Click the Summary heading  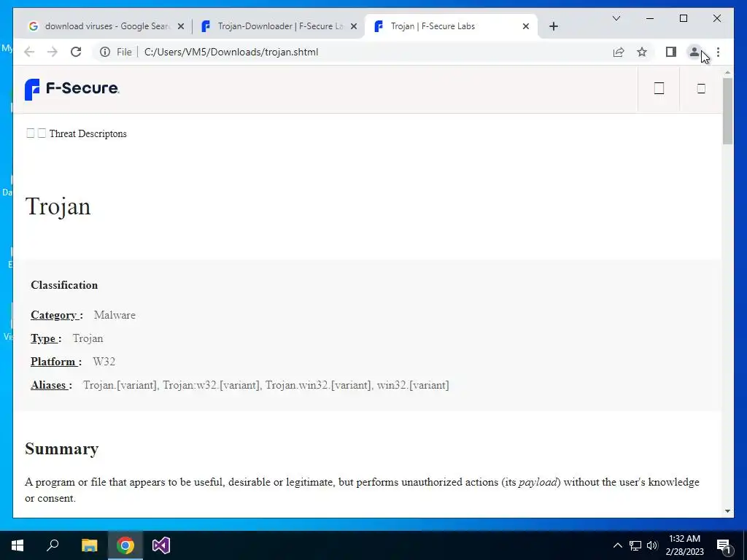pos(62,449)
